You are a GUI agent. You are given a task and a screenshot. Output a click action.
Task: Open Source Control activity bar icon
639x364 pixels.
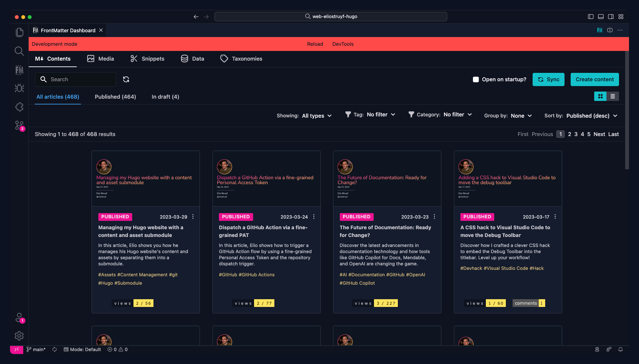(x=19, y=125)
